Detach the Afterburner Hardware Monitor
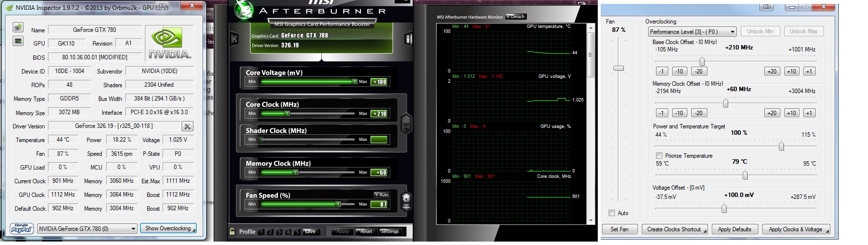 coord(516,17)
